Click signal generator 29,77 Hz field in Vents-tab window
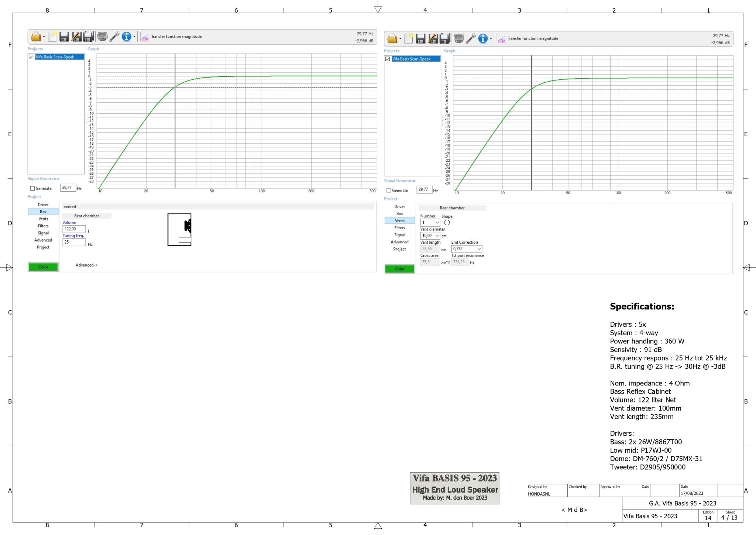Viewport: 756px width, 535px height. (x=425, y=189)
